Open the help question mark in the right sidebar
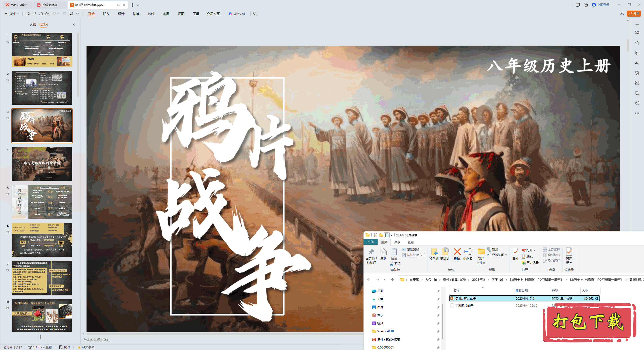Viewport: 644px width, 350px height. click(637, 103)
